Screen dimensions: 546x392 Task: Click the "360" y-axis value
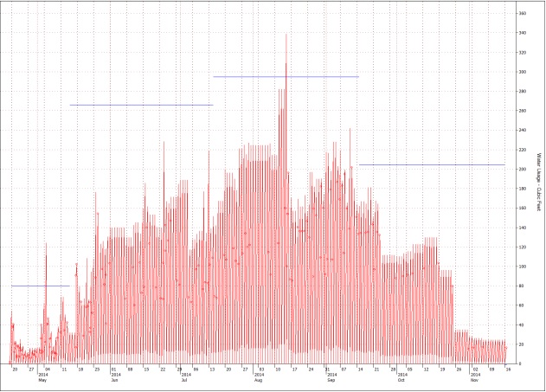(x=523, y=14)
